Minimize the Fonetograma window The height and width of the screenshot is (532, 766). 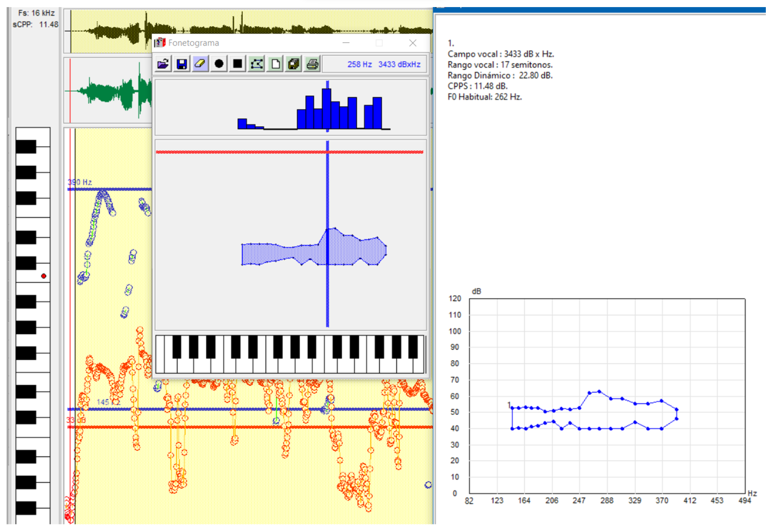[346, 43]
